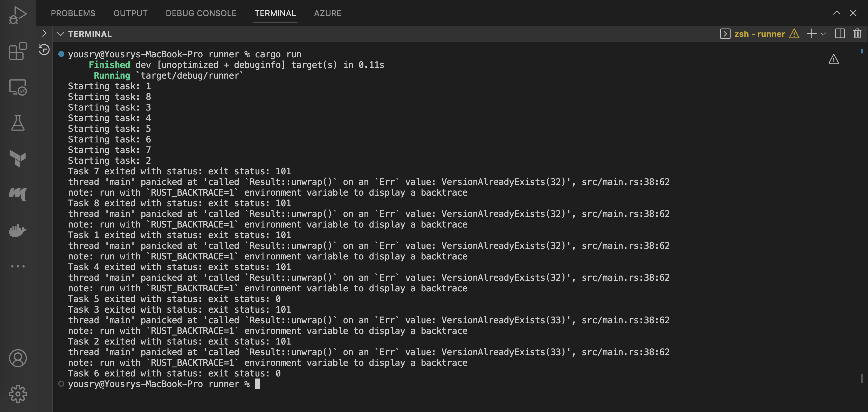Create a new terminal with plus icon
Image resolution: width=868 pixels, height=412 pixels.
point(812,34)
